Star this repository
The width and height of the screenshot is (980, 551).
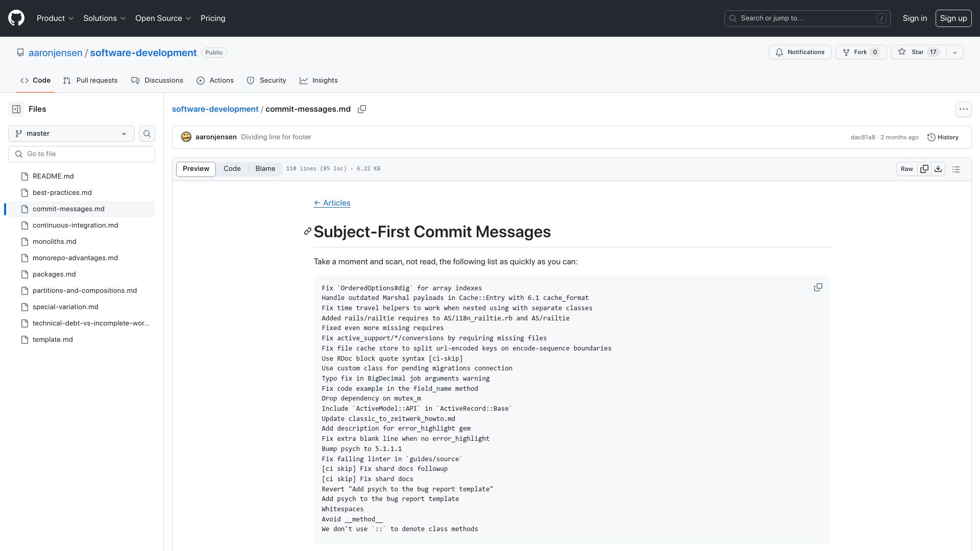(x=918, y=52)
